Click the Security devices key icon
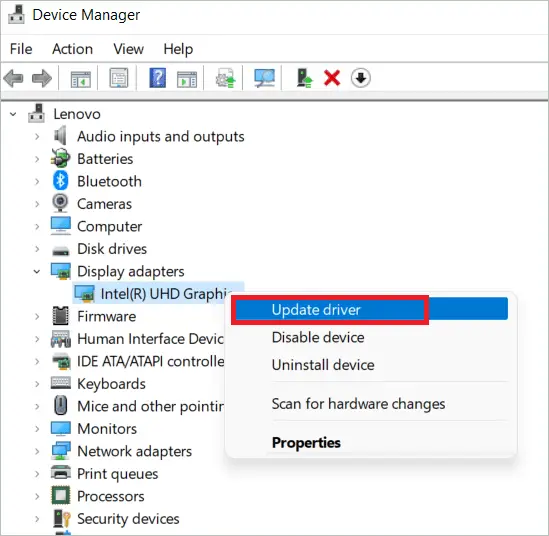The height and width of the screenshot is (536, 549). (x=62, y=518)
